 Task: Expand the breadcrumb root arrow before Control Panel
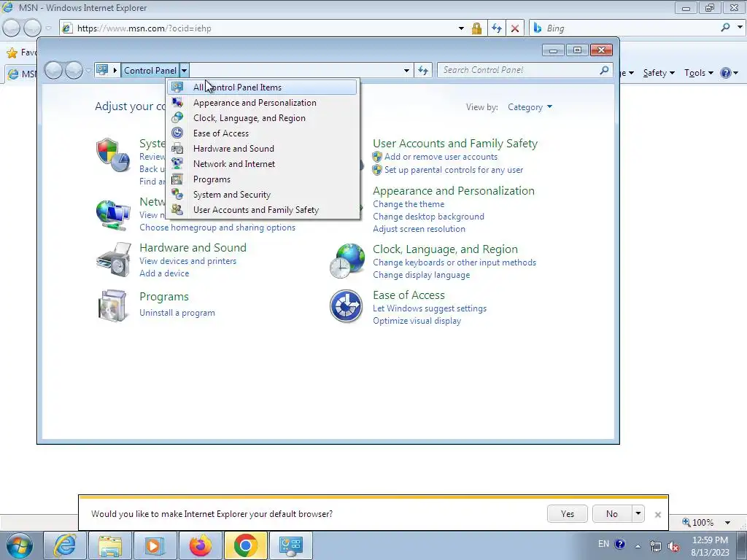pos(115,71)
